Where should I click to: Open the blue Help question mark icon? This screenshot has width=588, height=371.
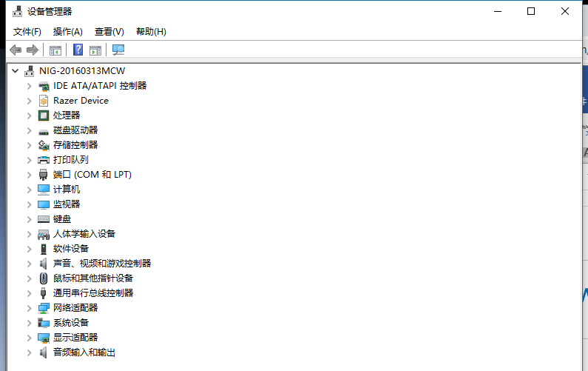click(78, 50)
